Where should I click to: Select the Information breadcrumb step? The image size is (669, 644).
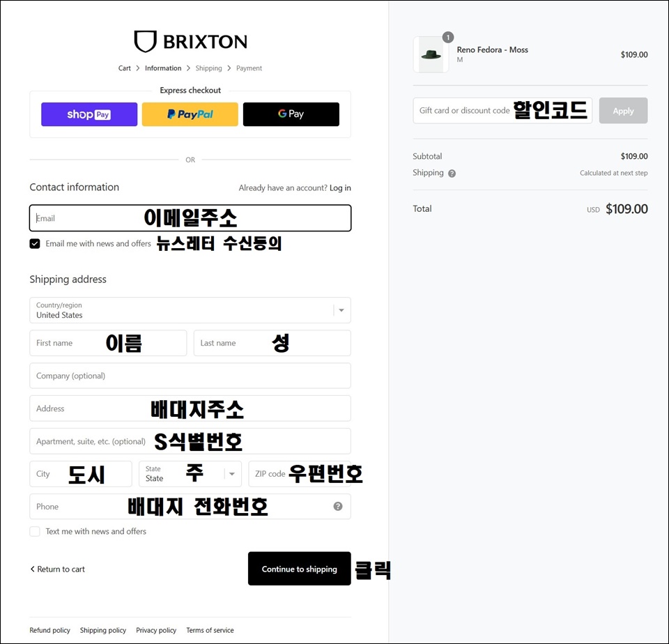(163, 68)
